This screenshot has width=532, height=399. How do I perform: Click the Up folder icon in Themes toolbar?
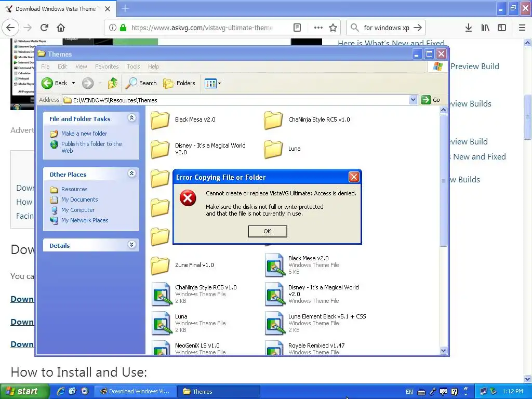tap(112, 83)
